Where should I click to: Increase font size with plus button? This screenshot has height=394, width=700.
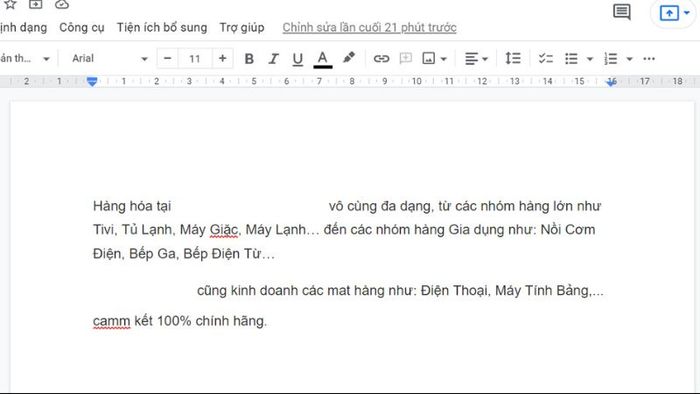pos(222,58)
